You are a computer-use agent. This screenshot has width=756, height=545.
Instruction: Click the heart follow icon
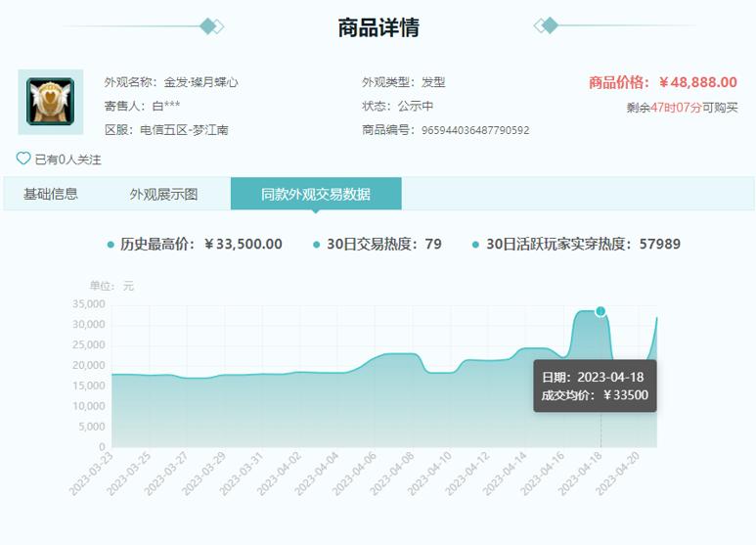click(x=23, y=159)
